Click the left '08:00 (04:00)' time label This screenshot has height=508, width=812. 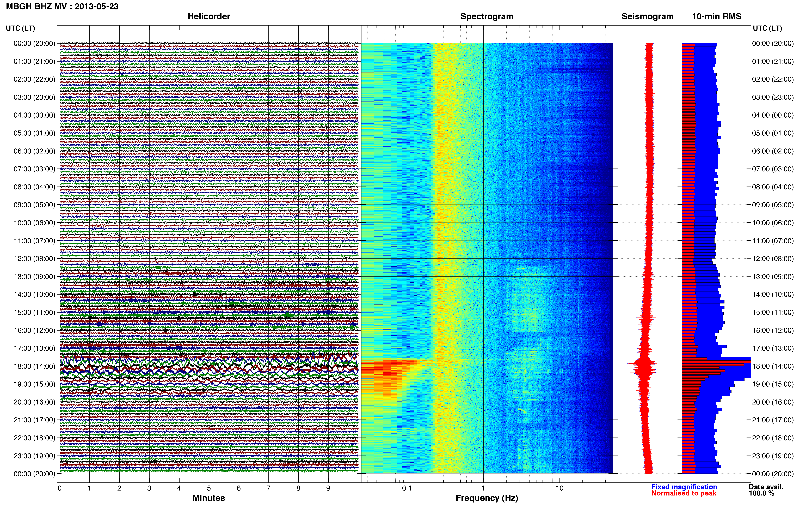[x=34, y=187]
